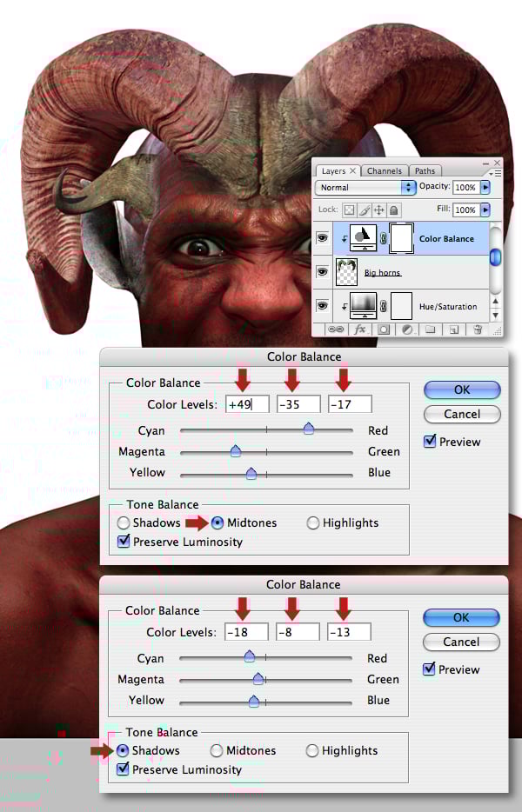Click Cancel in lower Color Balance dialog

point(461,642)
